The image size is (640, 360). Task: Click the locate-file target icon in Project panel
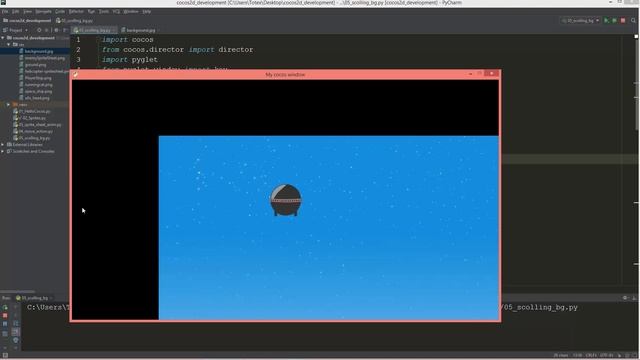(39, 30)
